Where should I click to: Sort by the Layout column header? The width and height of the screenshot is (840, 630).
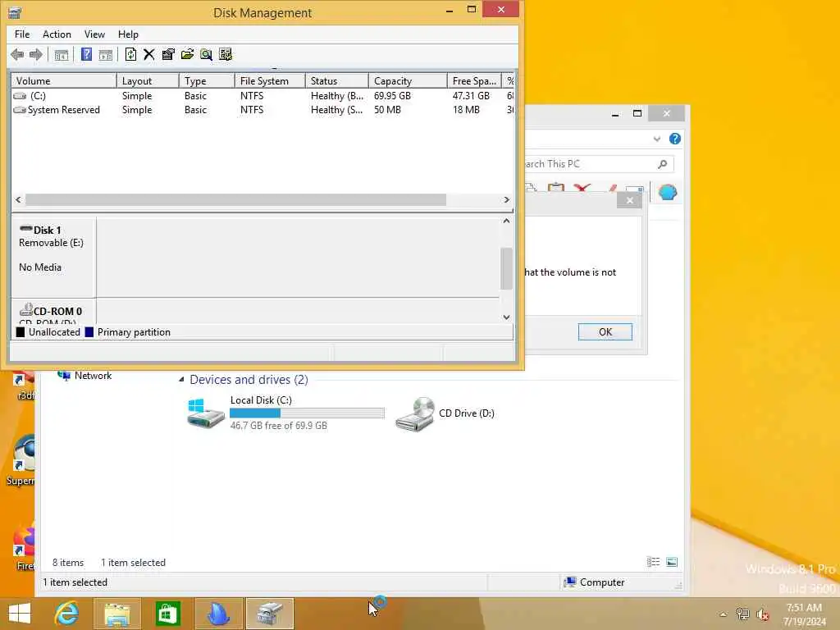(148, 81)
